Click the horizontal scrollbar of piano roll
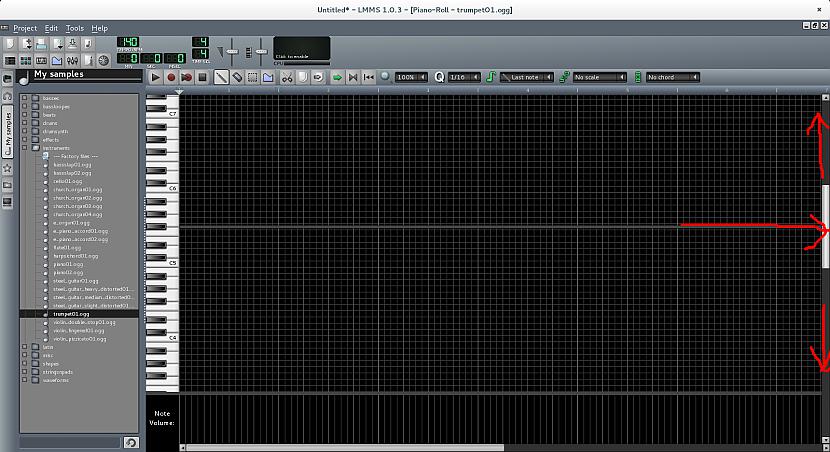The width and height of the screenshot is (830, 452). pos(344,448)
